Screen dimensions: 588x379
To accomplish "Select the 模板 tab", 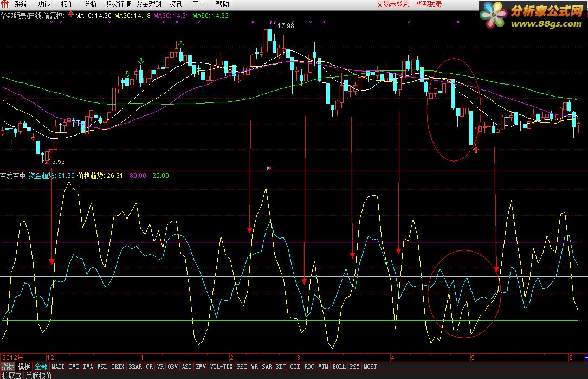I will tap(24, 367).
